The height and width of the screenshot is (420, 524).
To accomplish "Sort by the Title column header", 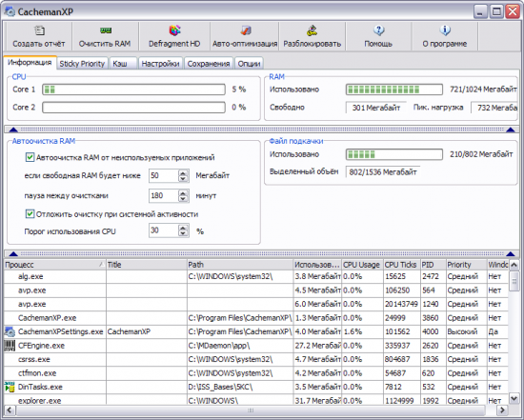I will point(147,265).
